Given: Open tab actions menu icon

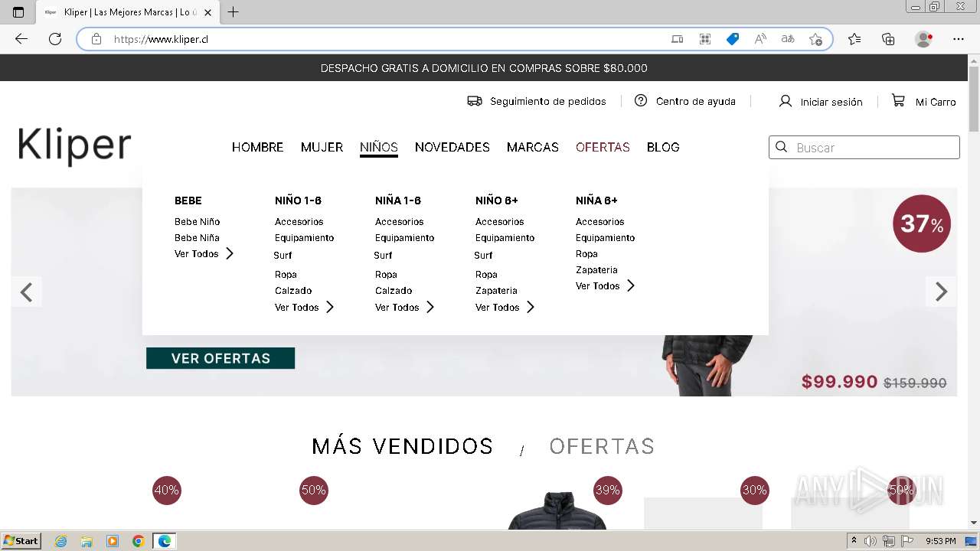Looking at the screenshot, I should [x=18, y=12].
